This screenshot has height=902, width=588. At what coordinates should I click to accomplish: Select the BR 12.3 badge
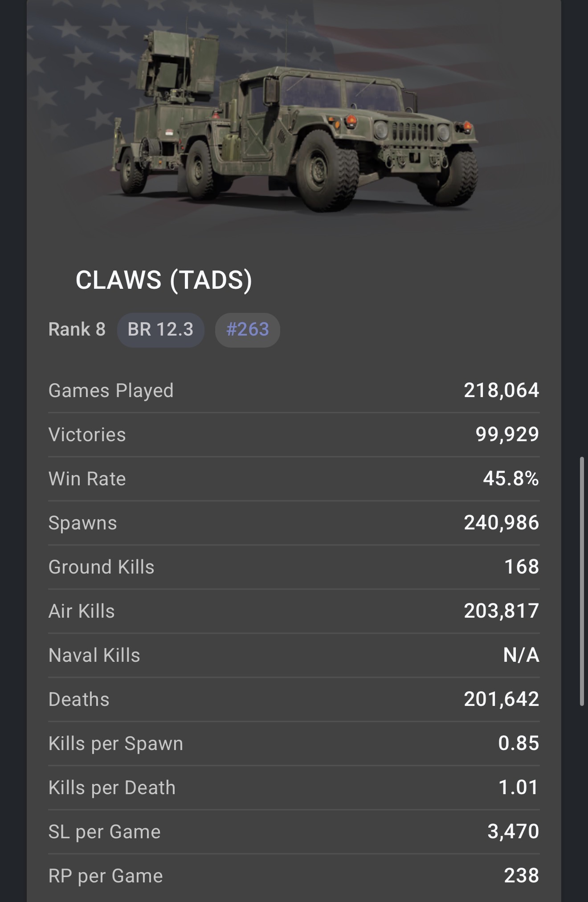(x=160, y=330)
